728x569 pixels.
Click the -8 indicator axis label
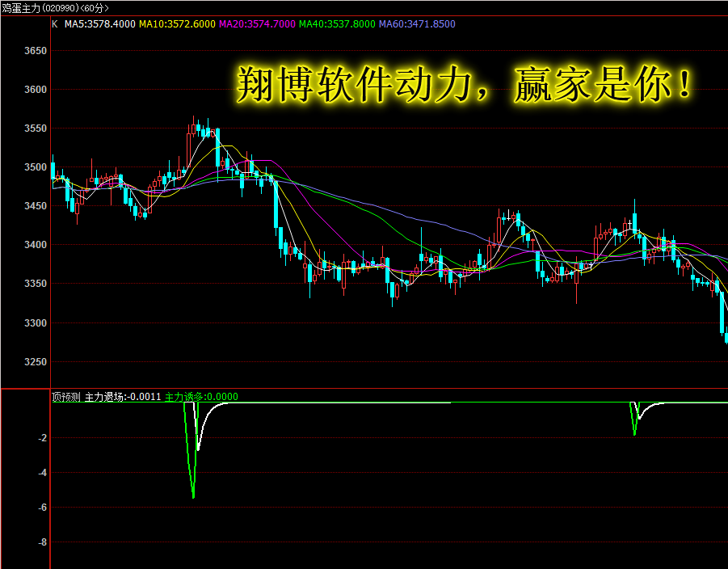coord(42,542)
